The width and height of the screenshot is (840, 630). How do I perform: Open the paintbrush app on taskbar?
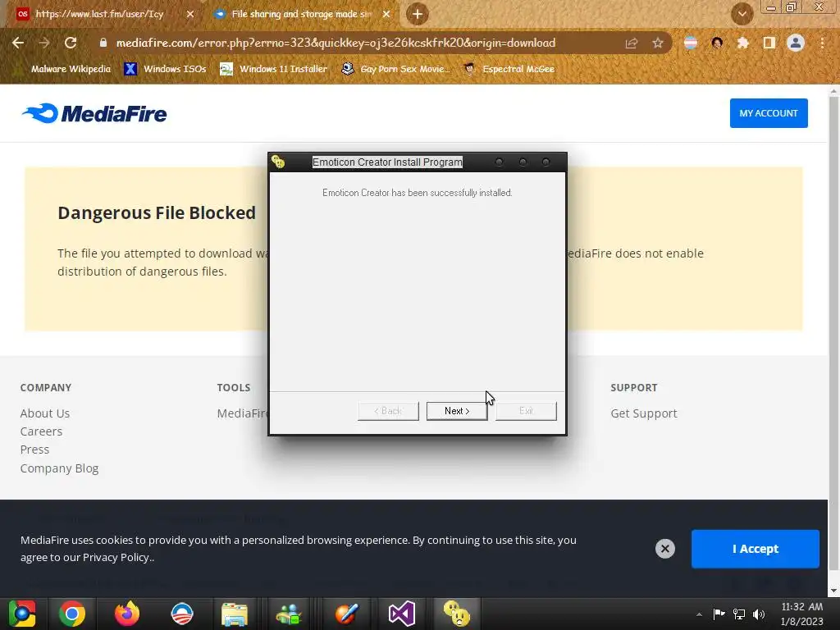pos(347,614)
